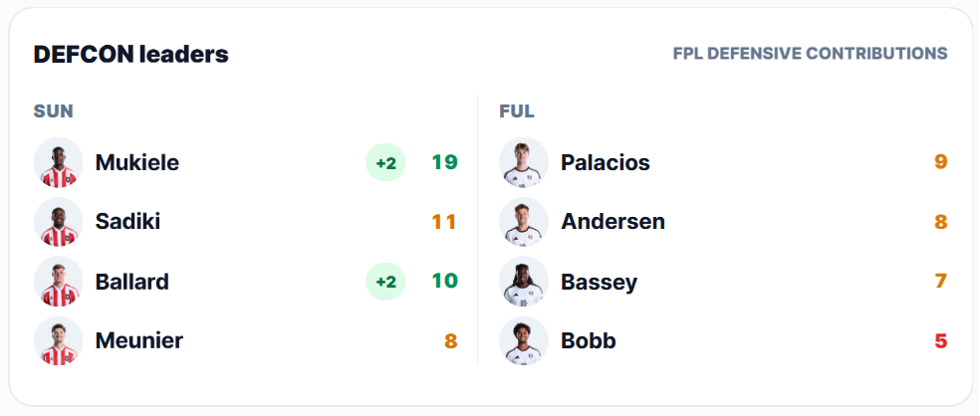
Task: Click Bobb's red score of 5
Action: pyautogui.click(x=940, y=340)
